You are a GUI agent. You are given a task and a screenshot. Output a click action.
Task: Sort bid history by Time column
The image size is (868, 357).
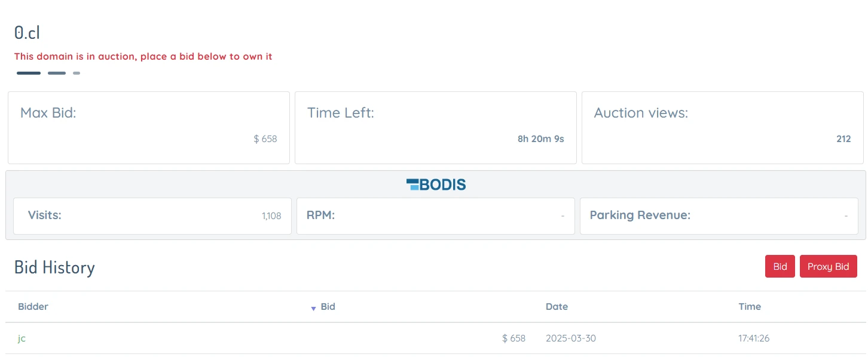(x=750, y=307)
